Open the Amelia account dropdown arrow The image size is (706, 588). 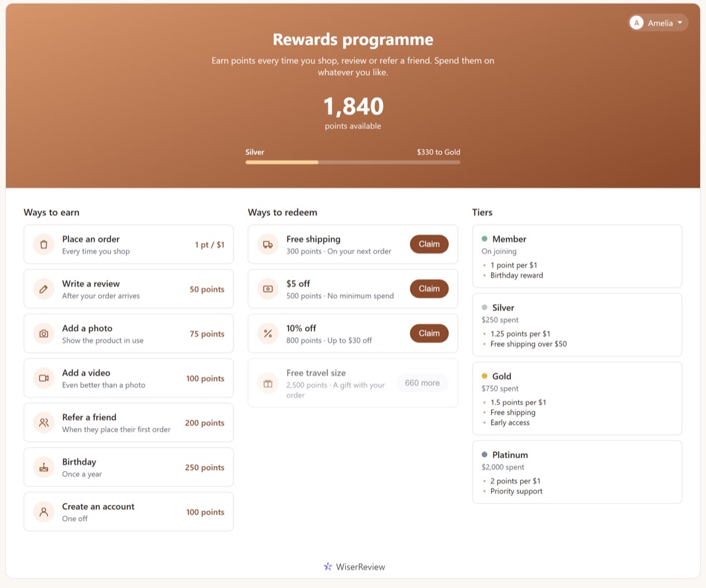click(680, 23)
